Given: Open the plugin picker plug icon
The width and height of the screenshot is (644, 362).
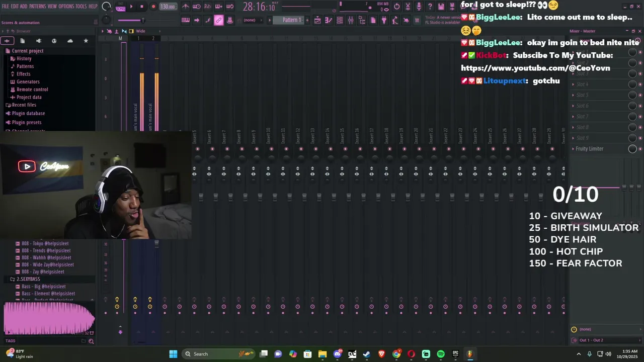Looking at the screenshot, I should pos(384,20).
